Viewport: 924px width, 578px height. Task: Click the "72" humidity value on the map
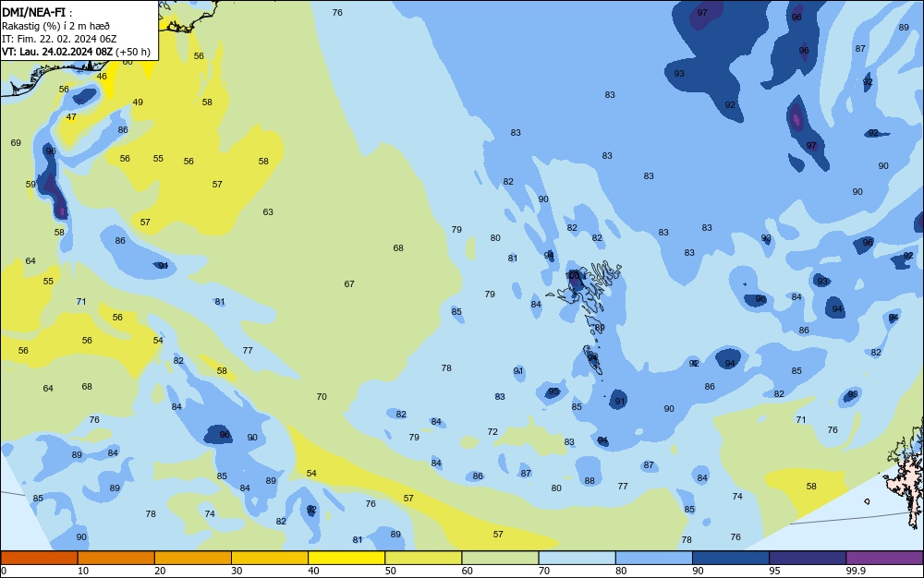(x=492, y=431)
